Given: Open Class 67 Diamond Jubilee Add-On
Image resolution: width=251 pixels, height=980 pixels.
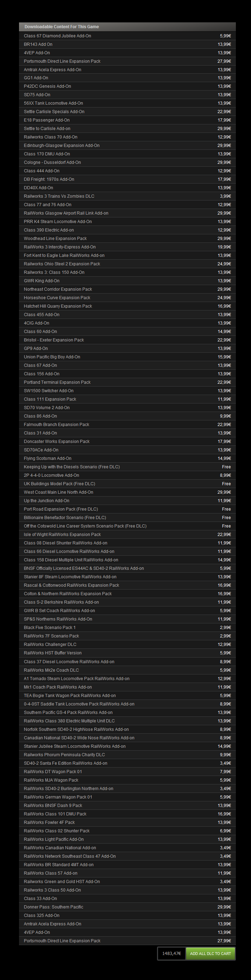Looking at the screenshot, I should pyautogui.click(x=127, y=36).
